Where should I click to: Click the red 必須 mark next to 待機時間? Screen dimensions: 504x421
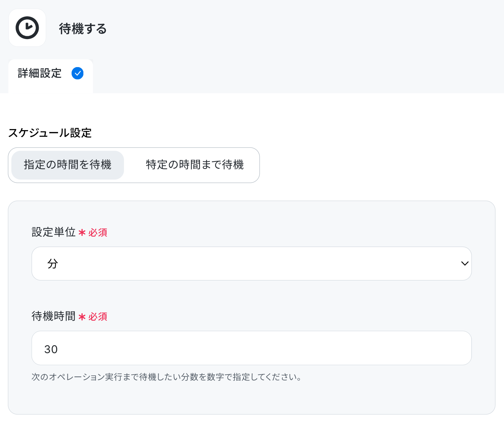(x=98, y=317)
